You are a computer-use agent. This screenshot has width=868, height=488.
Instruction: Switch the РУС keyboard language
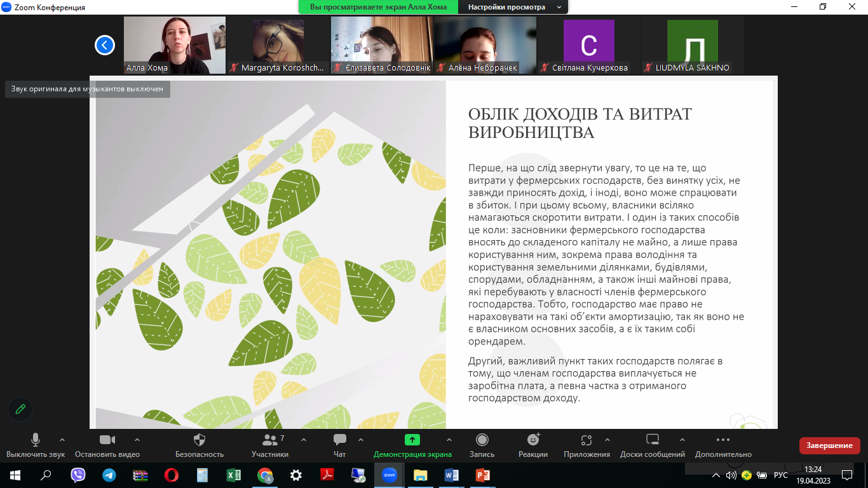(780, 475)
